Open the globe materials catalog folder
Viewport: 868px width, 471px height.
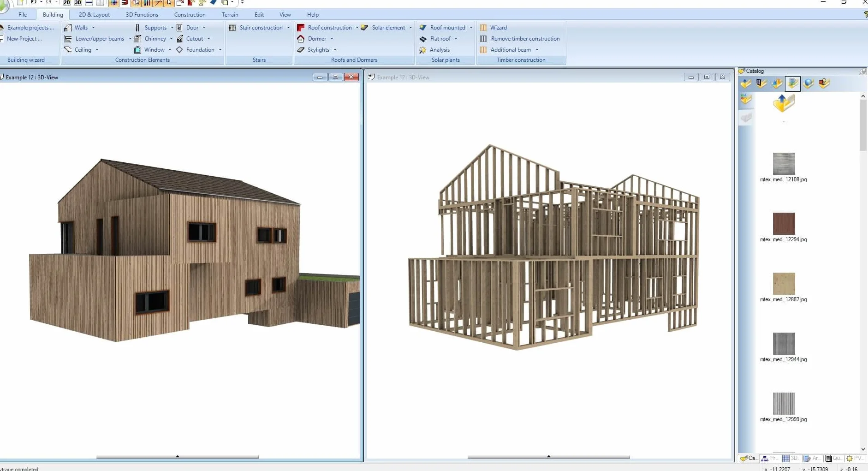tap(809, 83)
